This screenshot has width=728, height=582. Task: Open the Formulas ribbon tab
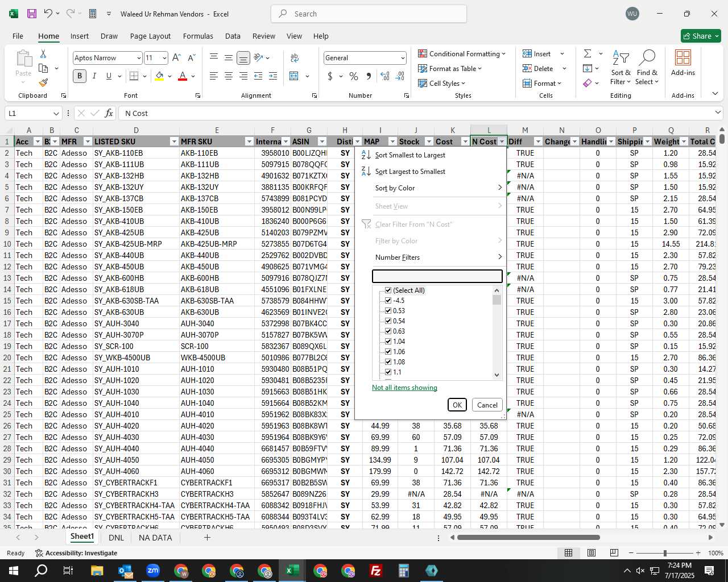pos(198,36)
